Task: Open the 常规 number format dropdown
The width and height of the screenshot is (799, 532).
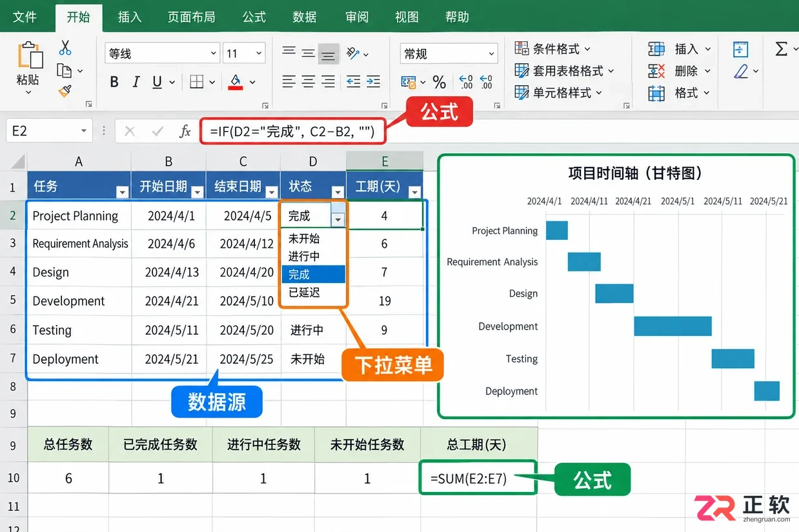Action: point(492,54)
